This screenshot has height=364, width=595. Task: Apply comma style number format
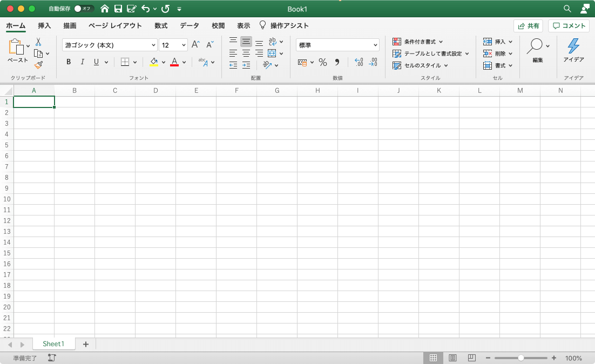pyautogui.click(x=337, y=62)
